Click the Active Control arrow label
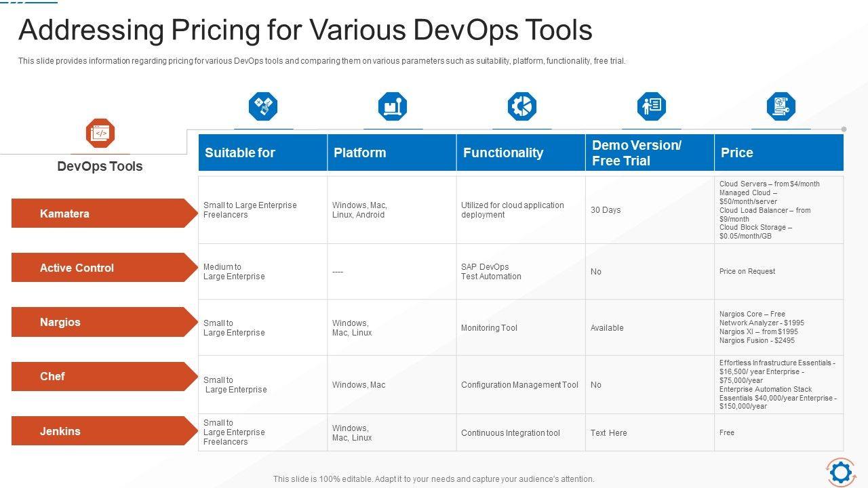868x488 pixels. (x=104, y=268)
